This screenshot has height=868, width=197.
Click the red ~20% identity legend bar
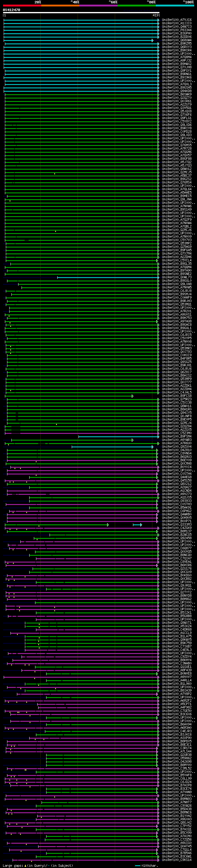[22, 6]
